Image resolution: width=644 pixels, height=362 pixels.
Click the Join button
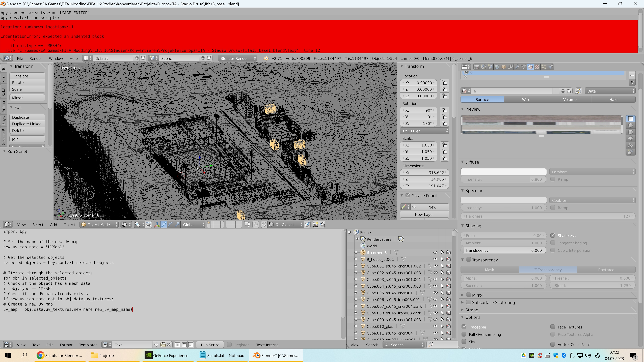27,139
